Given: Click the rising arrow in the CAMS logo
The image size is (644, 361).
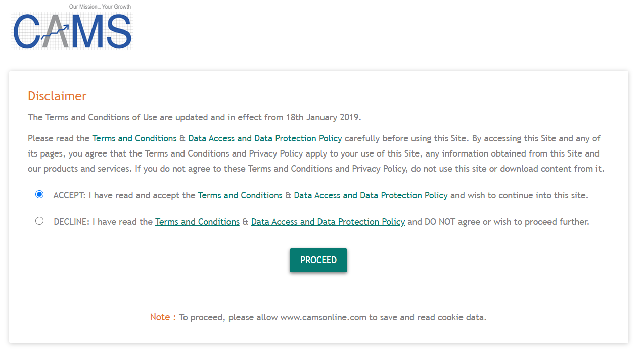Looking at the screenshot, I should [57, 35].
